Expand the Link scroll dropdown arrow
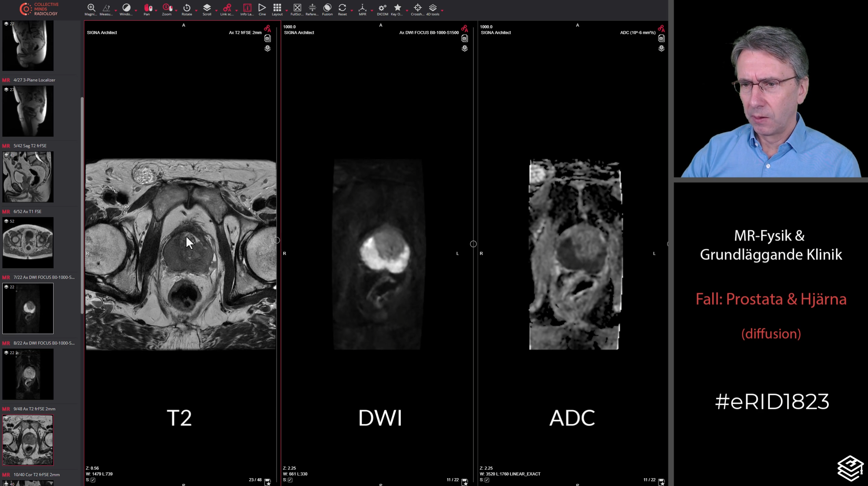This screenshot has height=486, width=868. coord(237,11)
